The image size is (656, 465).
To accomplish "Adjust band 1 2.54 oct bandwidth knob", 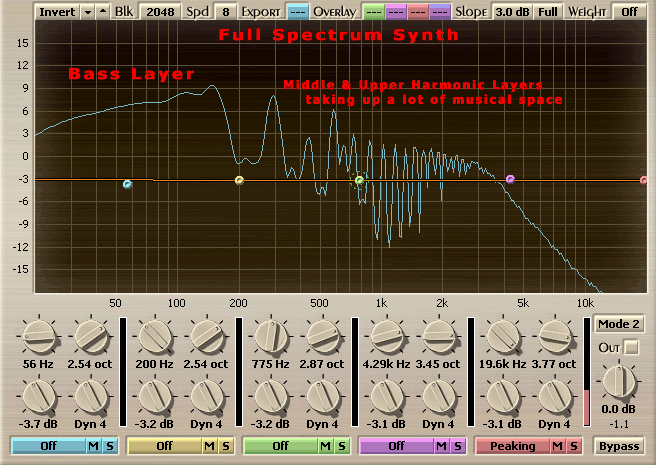I will [91, 336].
